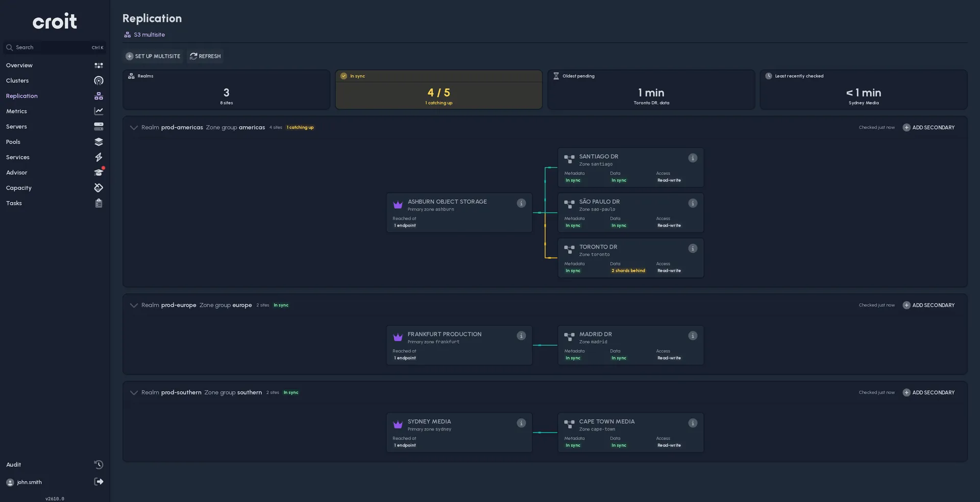The width and height of the screenshot is (980, 502).
Task: Click the Services lightning bolt icon
Action: 99,157
